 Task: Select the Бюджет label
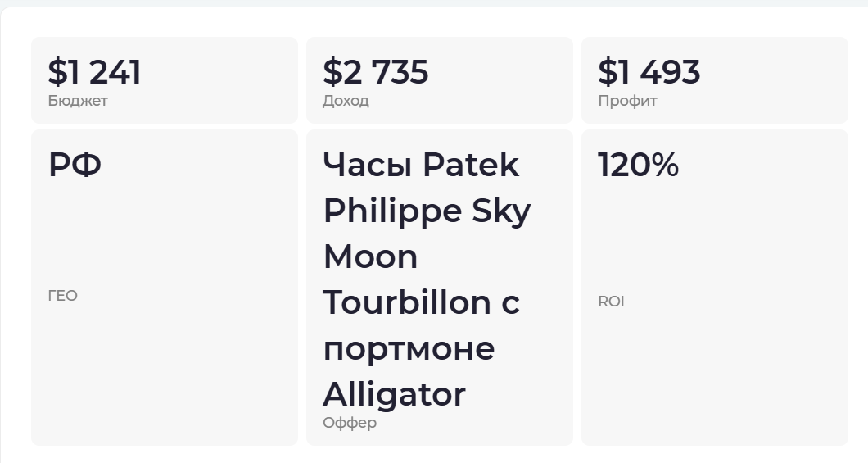coord(78,101)
